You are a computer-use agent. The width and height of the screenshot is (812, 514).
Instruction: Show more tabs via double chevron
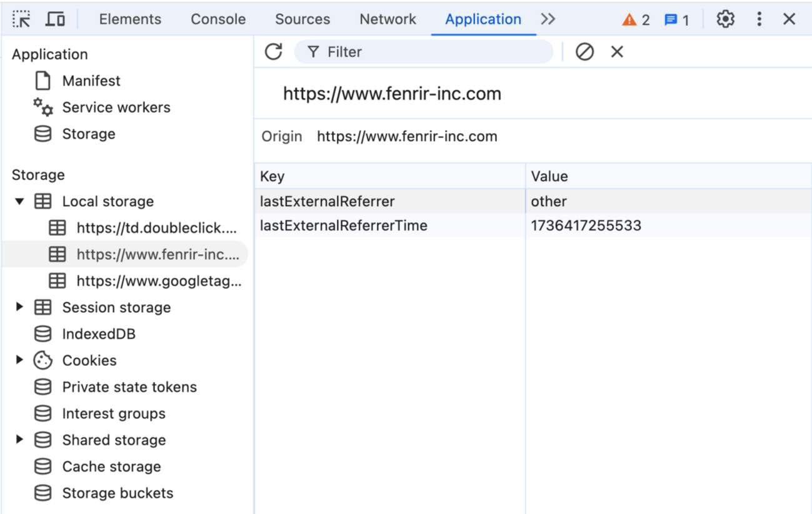tap(548, 19)
